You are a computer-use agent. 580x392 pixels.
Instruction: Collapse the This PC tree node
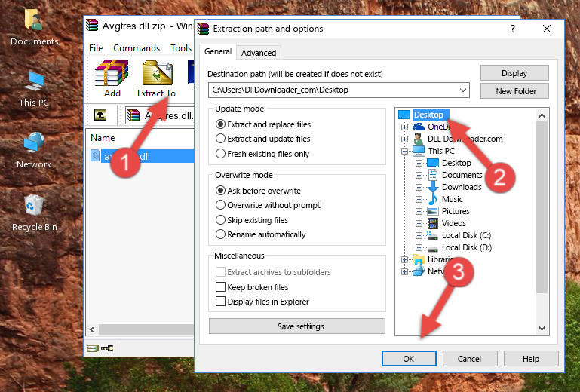405,151
